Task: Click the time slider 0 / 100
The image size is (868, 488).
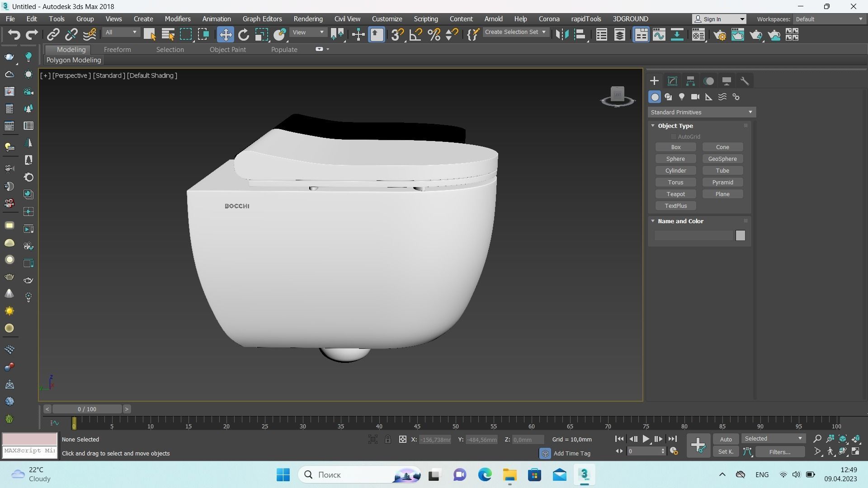Action: pos(87,409)
